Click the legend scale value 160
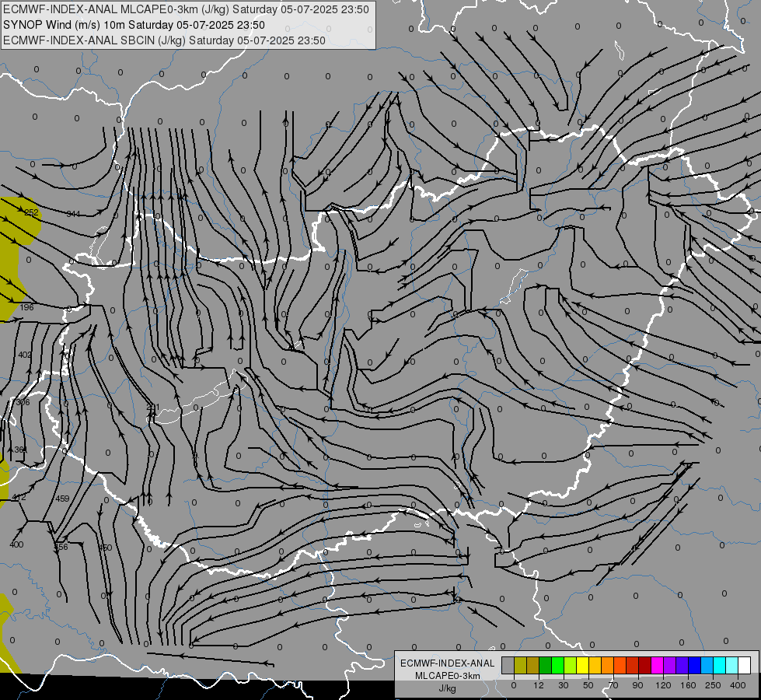 [688, 685]
